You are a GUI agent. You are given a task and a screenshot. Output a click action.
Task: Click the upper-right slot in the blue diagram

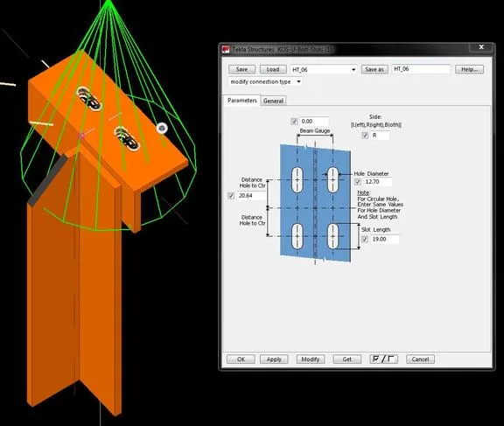tap(333, 179)
